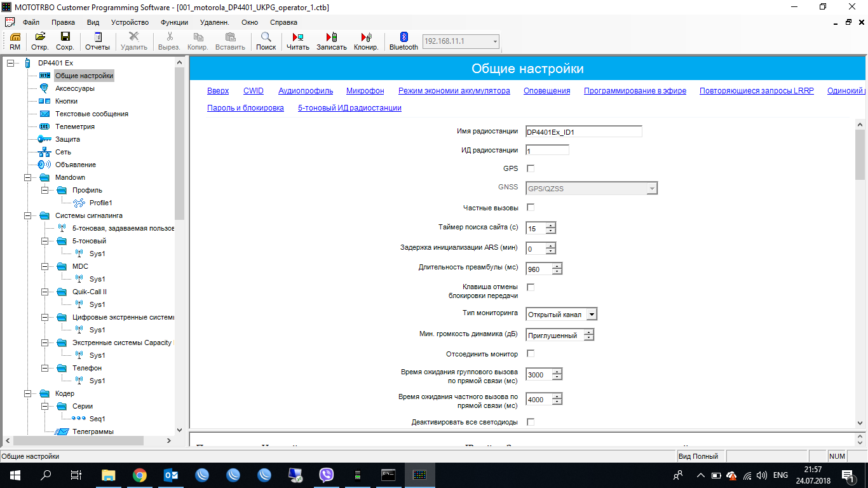Select Кнопки in the tree
The width and height of the screenshot is (868, 488).
(x=66, y=101)
